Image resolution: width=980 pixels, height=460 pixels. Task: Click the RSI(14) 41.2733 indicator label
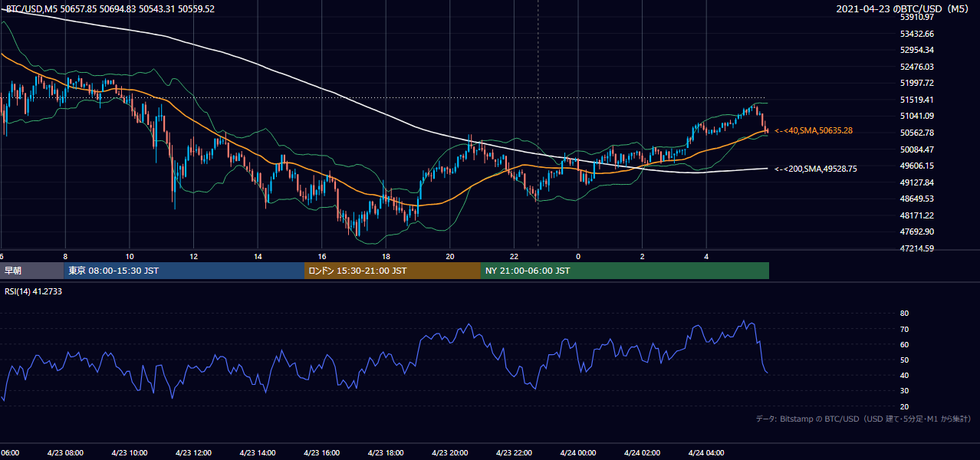pos(34,291)
